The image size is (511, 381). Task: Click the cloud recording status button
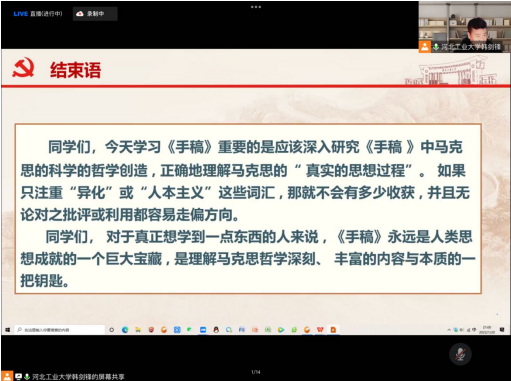[x=95, y=14]
